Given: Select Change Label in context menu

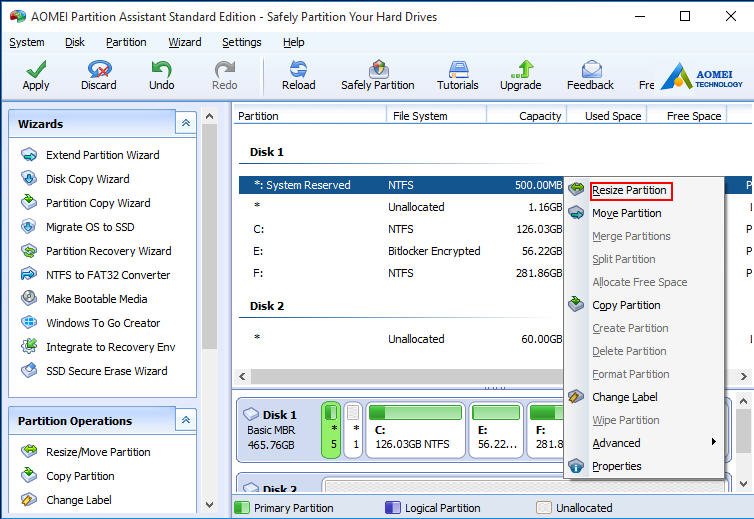Looking at the screenshot, I should (x=625, y=397).
